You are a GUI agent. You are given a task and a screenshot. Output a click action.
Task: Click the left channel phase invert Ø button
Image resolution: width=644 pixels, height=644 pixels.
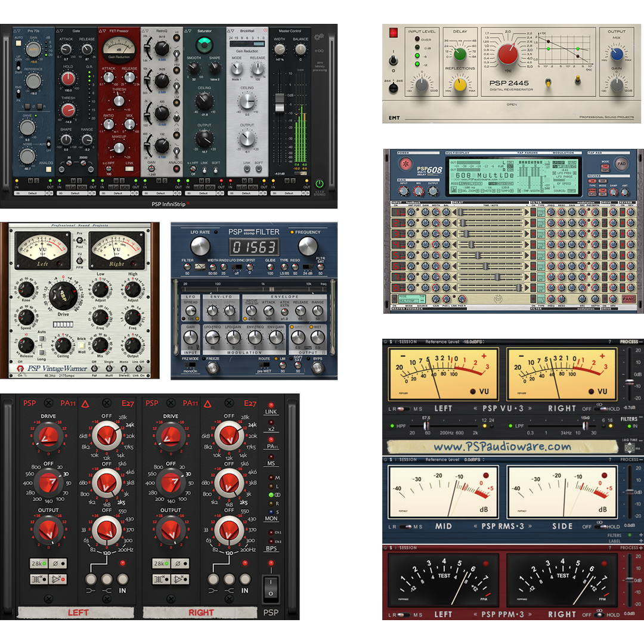(57, 563)
